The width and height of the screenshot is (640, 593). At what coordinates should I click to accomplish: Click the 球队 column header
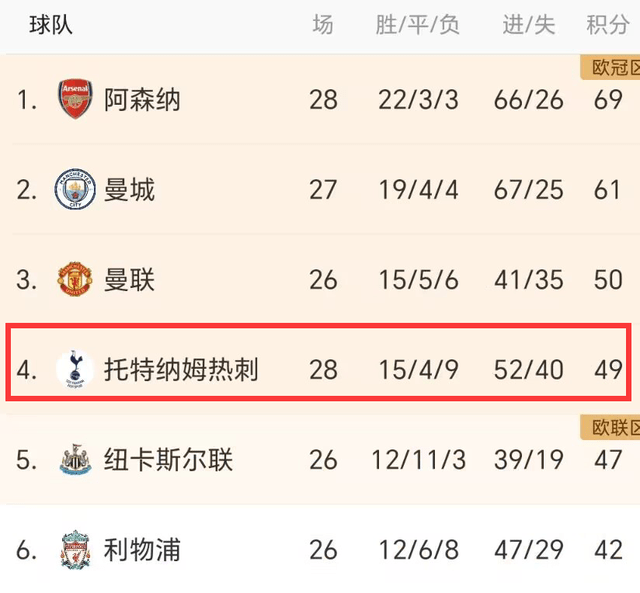(x=51, y=25)
